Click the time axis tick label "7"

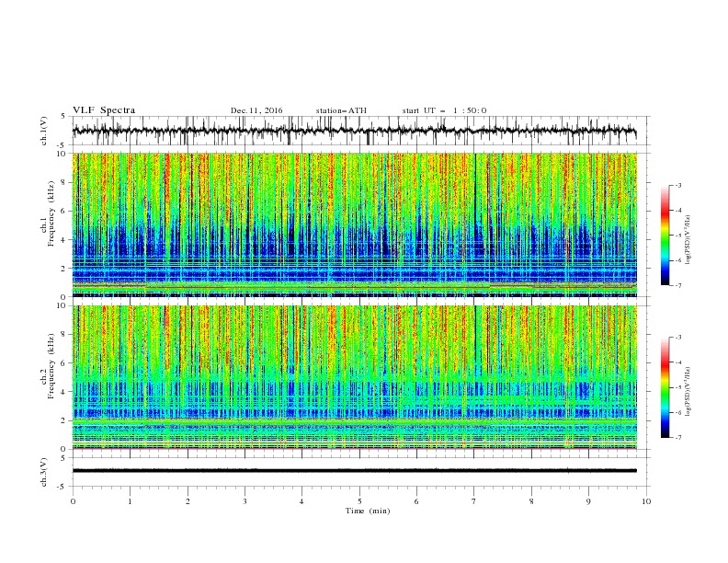[x=473, y=501]
